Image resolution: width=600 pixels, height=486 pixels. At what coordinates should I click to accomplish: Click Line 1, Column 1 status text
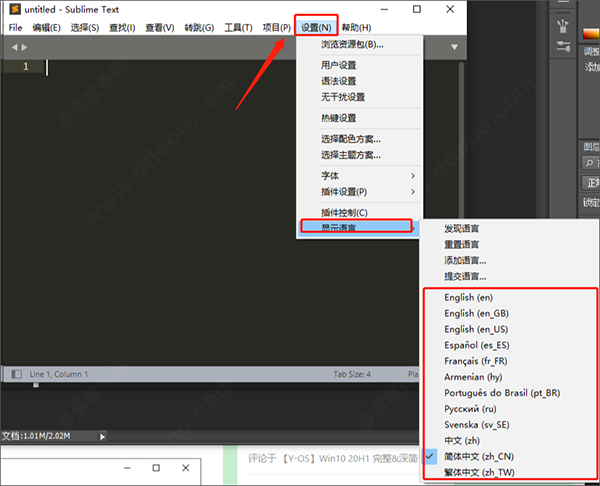coord(59,374)
